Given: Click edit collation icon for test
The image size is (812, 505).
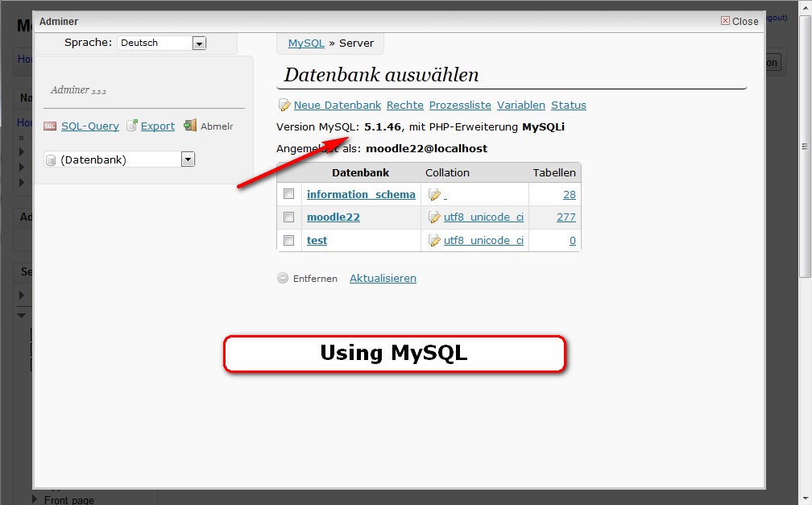Looking at the screenshot, I should (x=434, y=240).
